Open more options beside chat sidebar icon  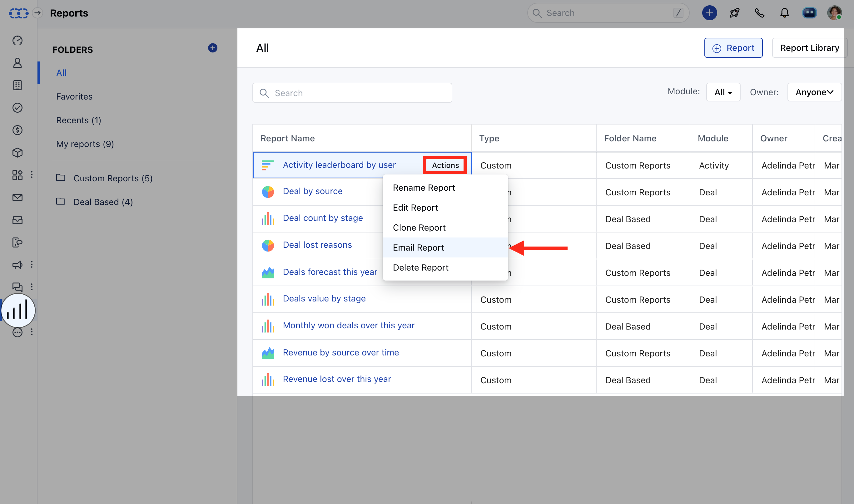coord(32,287)
